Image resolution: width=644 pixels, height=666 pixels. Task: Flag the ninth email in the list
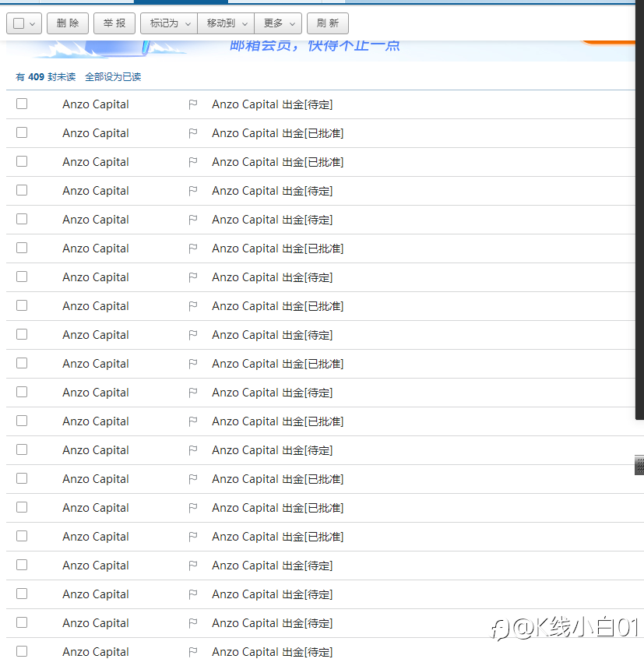[193, 335]
